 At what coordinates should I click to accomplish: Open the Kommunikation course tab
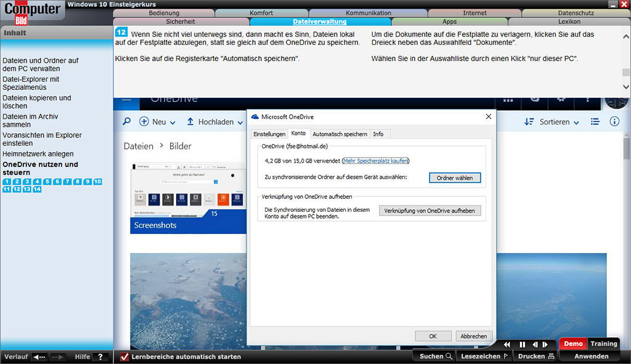[368, 13]
